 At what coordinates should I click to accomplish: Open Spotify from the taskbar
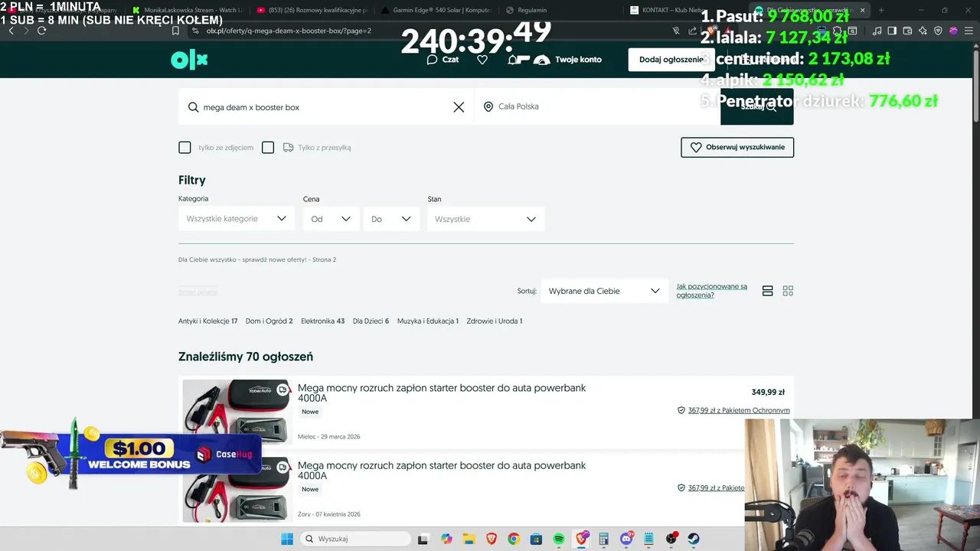tap(559, 539)
